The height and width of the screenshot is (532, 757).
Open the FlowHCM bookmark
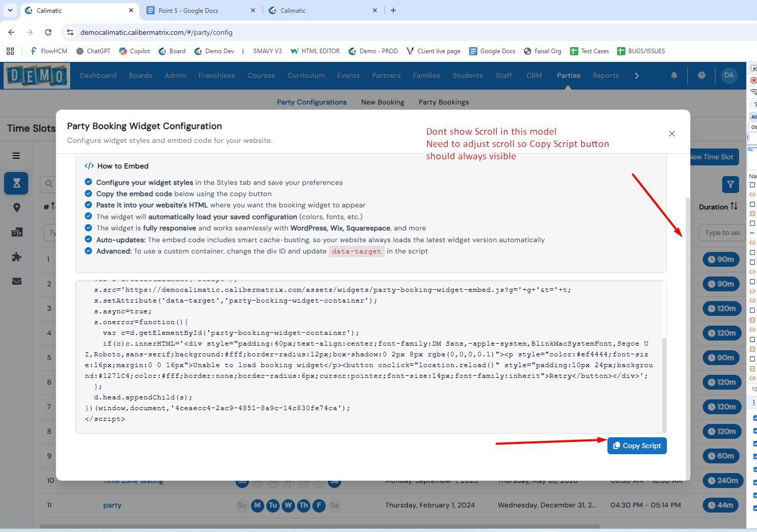pos(49,51)
